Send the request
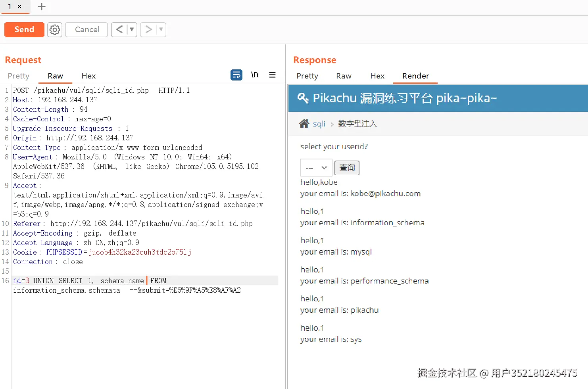This screenshot has width=588, height=389. coord(24,30)
